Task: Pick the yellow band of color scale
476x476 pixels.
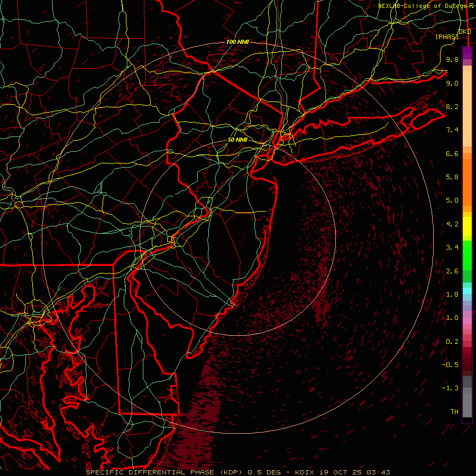Action: click(x=467, y=226)
